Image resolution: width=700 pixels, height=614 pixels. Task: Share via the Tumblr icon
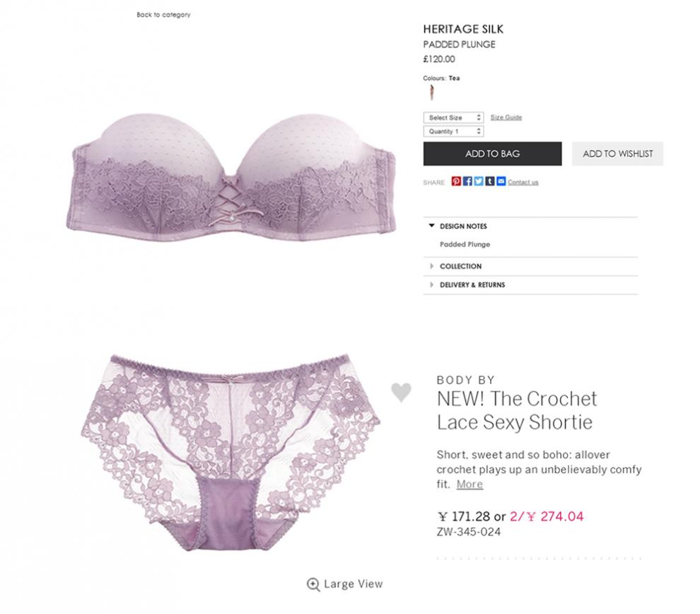[x=490, y=181]
